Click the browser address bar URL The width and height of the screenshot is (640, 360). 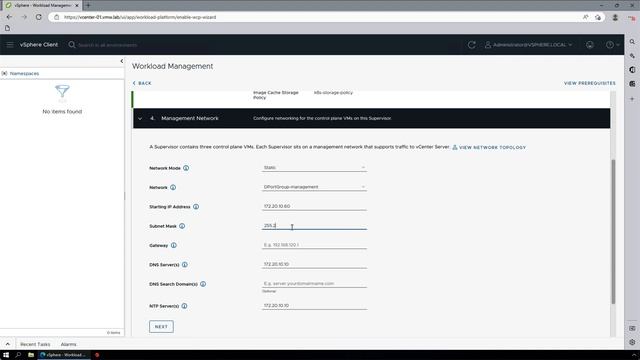click(140, 17)
